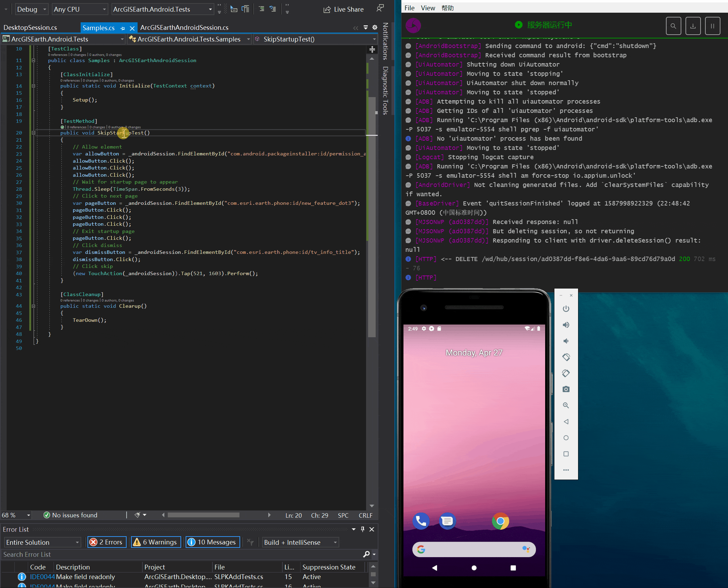The image size is (728, 588).
Task: Click the emulator rotate right button
Action: tap(566, 373)
